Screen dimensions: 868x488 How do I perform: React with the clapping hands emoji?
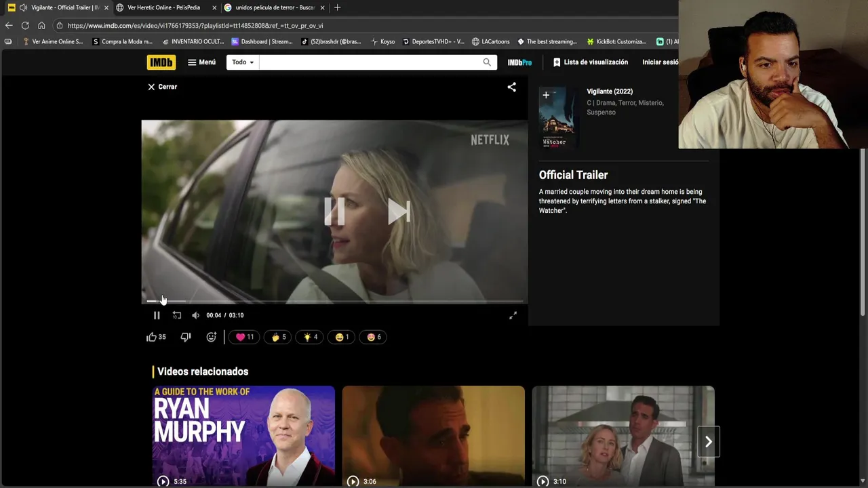click(x=279, y=337)
